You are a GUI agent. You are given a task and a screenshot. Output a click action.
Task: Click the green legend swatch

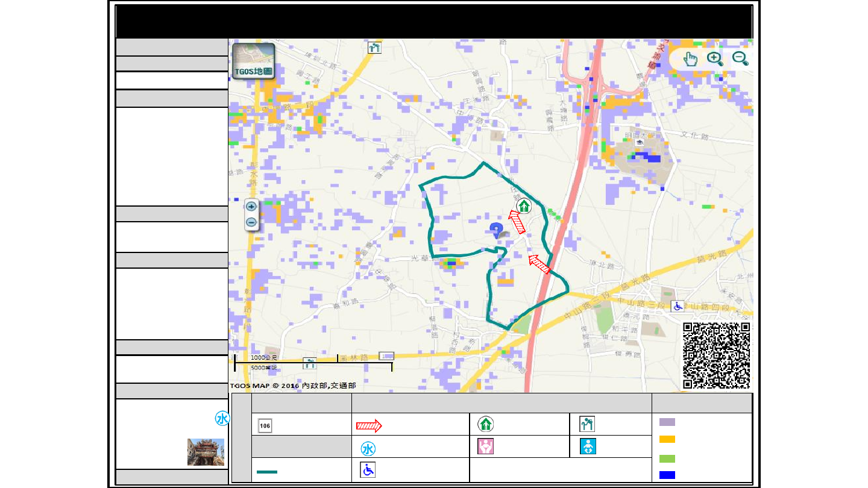pos(667,458)
